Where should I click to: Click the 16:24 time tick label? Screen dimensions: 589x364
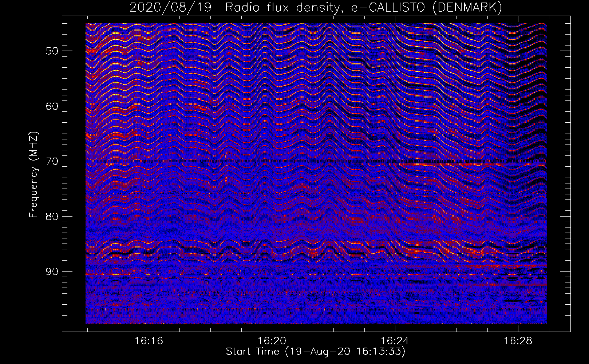pyautogui.click(x=395, y=341)
